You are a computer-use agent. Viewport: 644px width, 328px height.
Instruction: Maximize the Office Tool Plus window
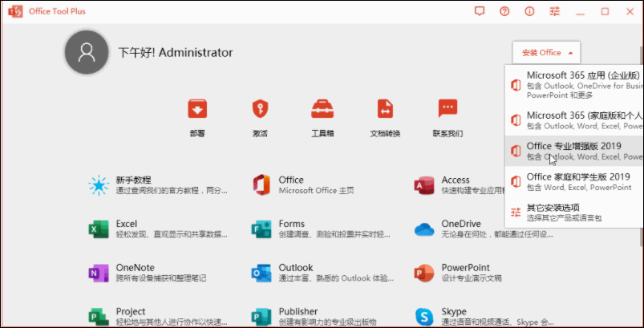pos(605,11)
